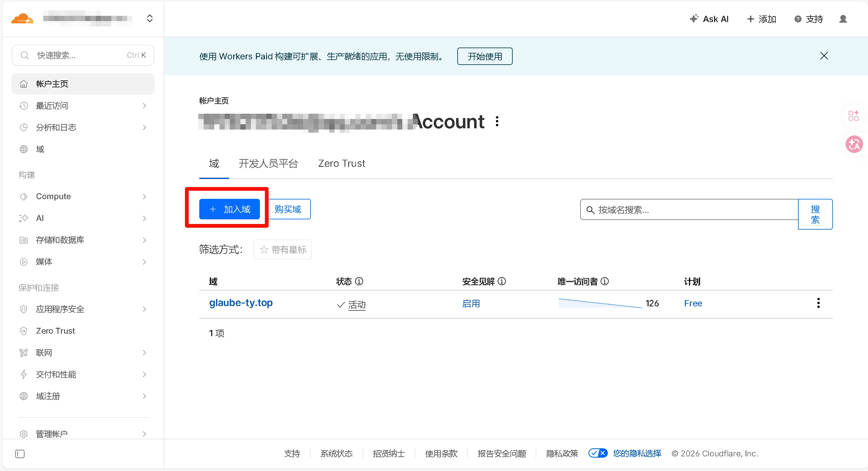Focus the 快速搜索 quick search box
The height and width of the screenshot is (471, 868).
[x=83, y=55]
